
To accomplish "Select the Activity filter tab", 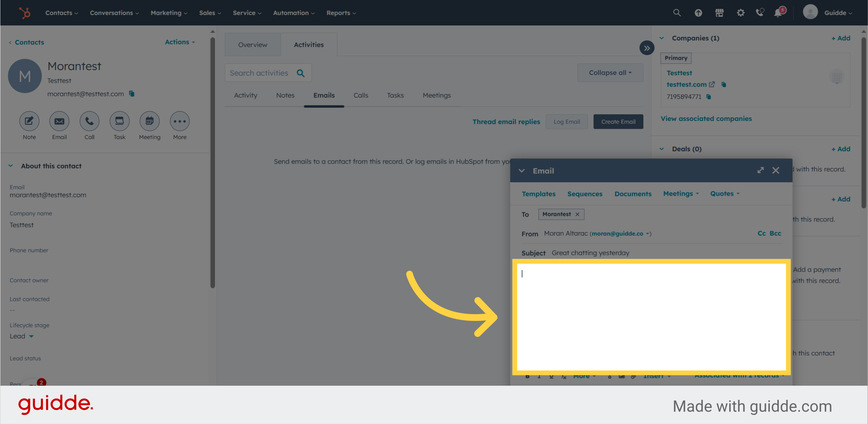I will coord(246,95).
